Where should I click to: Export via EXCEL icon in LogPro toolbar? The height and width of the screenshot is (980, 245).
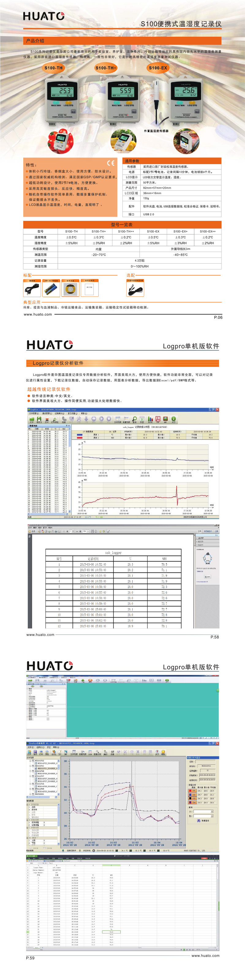(x=150, y=420)
